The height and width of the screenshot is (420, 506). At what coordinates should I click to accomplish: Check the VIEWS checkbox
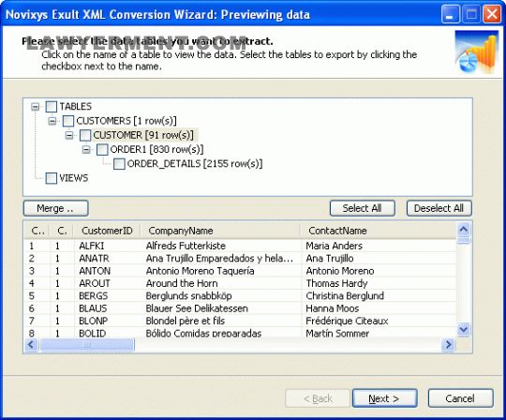52,178
